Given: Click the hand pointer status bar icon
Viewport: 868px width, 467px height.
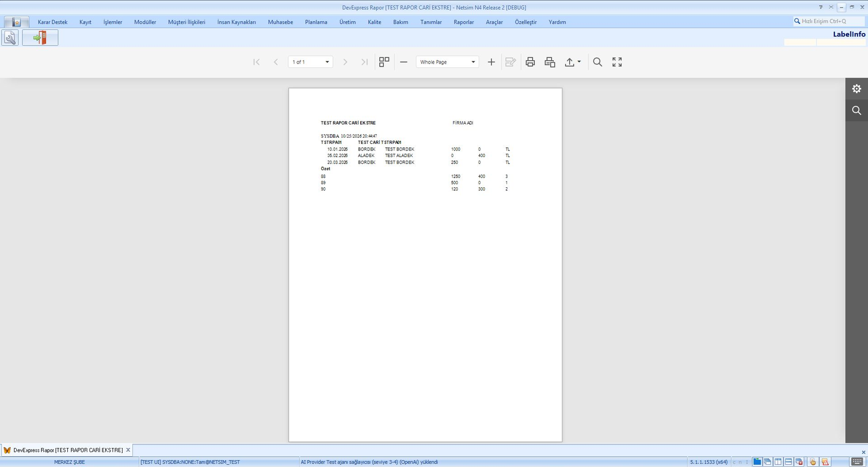Looking at the screenshot, I should coord(813,462).
